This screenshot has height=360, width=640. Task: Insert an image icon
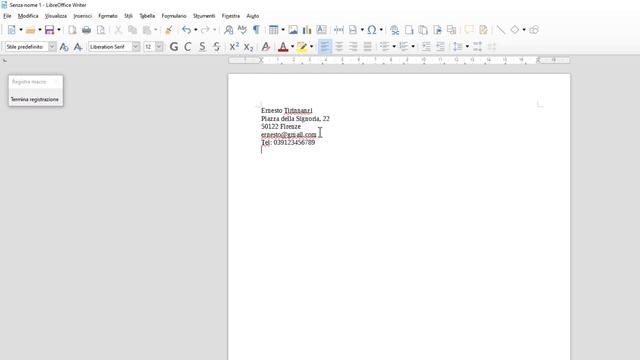[293, 30]
